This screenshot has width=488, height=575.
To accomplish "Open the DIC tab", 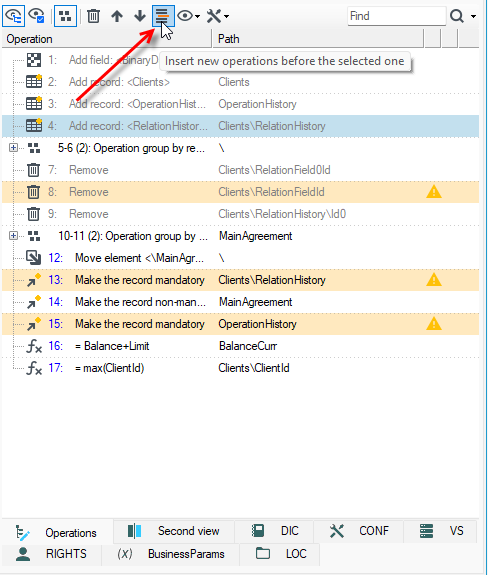I will pos(274,531).
